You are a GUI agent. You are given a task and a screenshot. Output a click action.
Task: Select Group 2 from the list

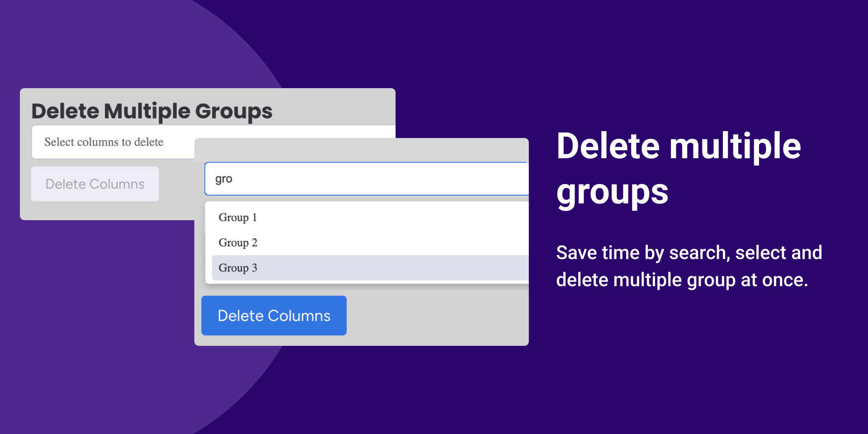coord(367,243)
